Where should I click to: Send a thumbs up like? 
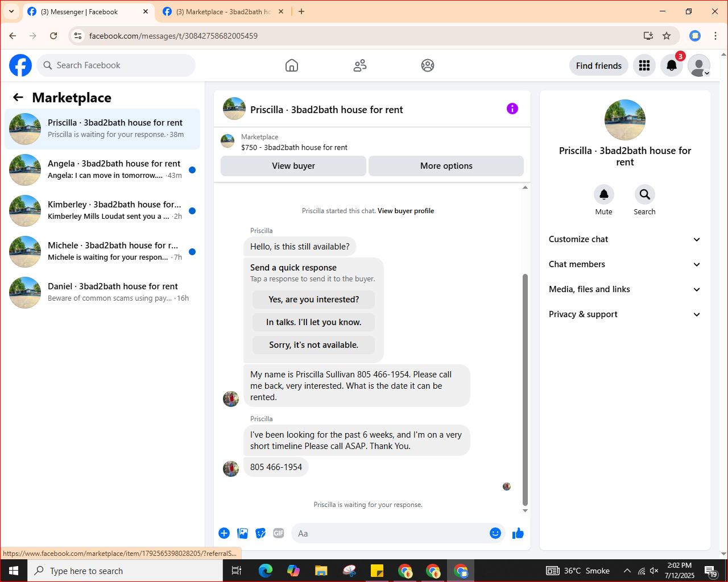click(518, 533)
